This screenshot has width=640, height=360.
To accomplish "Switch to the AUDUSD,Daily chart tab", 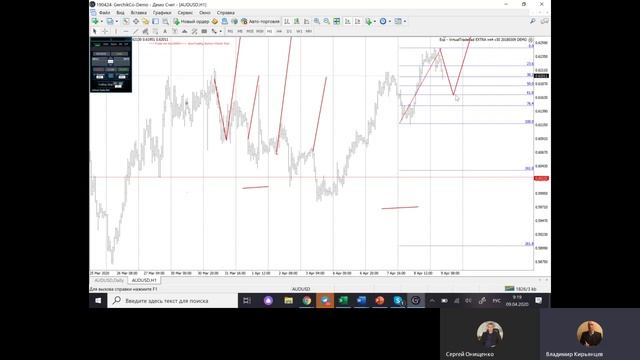I will (x=109, y=280).
